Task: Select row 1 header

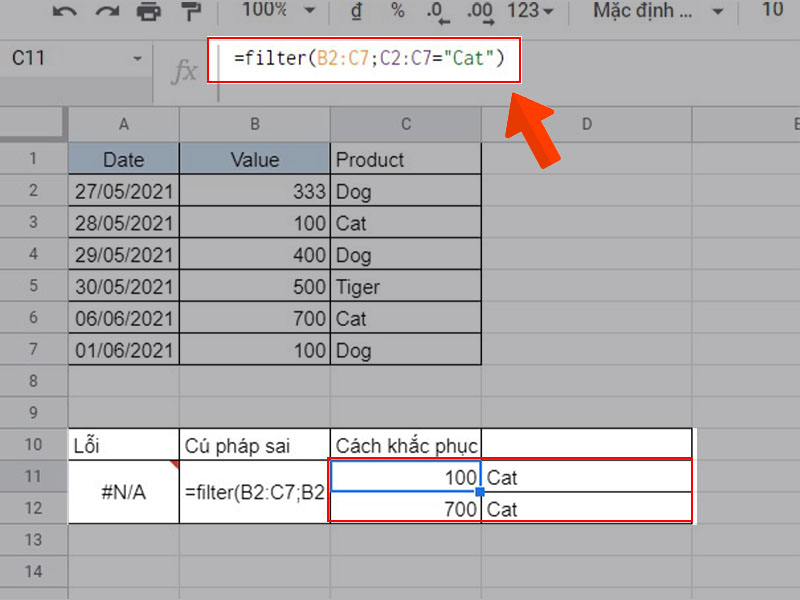Action: pos(33,159)
